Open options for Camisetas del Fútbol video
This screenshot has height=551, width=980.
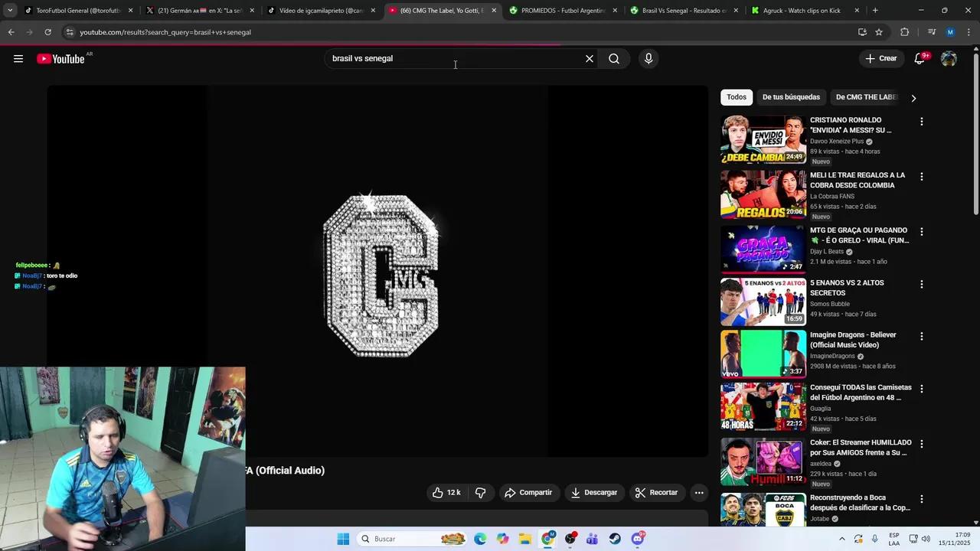click(922, 389)
